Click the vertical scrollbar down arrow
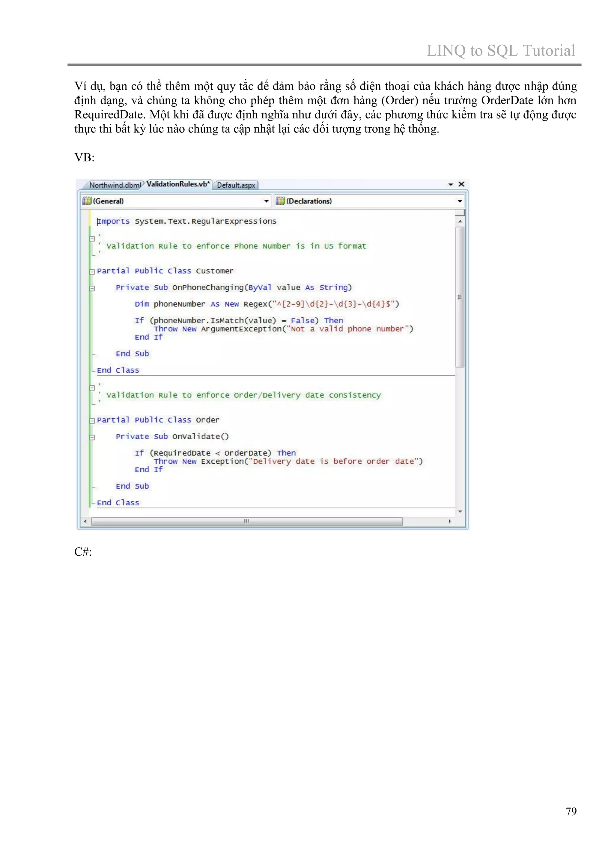Viewport: 614px width, 868px height. coord(460,512)
